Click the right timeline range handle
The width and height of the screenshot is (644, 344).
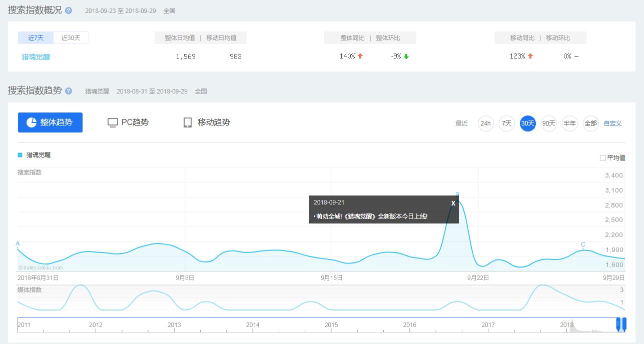tap(624, 324)
